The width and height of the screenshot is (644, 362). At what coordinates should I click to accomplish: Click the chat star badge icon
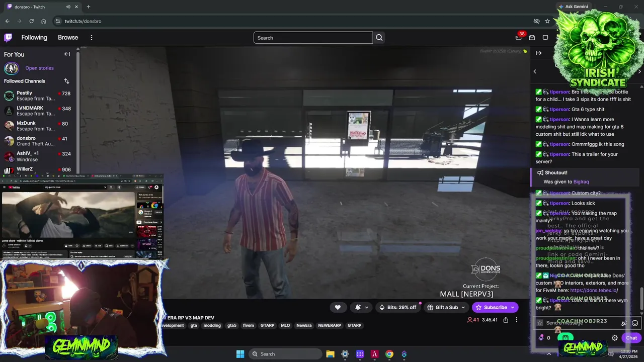[x=540, y=323]
